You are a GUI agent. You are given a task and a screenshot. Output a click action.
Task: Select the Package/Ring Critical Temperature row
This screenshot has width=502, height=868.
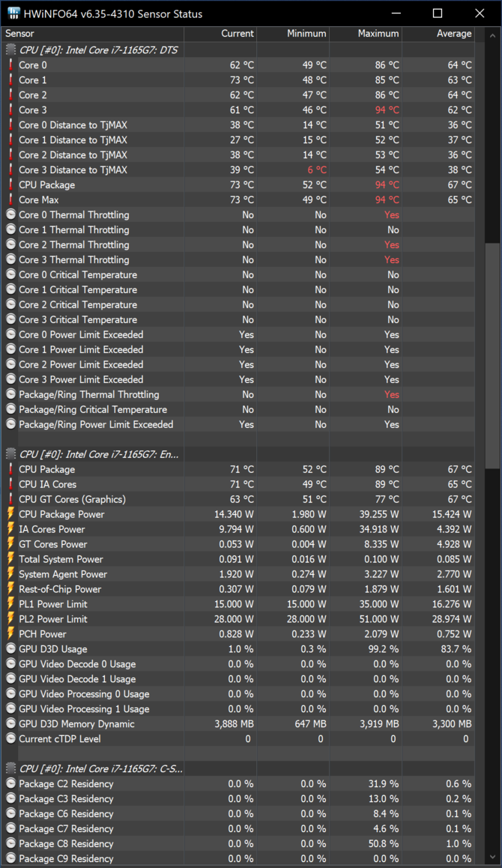(238, 409)
